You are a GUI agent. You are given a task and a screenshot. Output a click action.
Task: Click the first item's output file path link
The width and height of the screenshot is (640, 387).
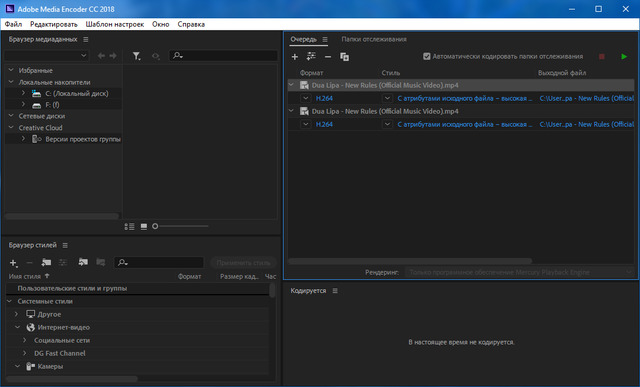pyautogui.click(x=587, y=98)
